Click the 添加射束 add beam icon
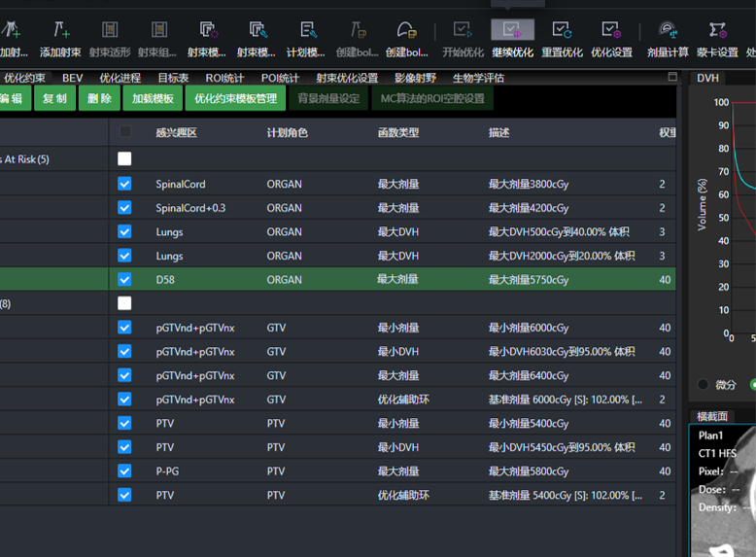The height and width of the screenshot is (557, 756). pos(61,30)
